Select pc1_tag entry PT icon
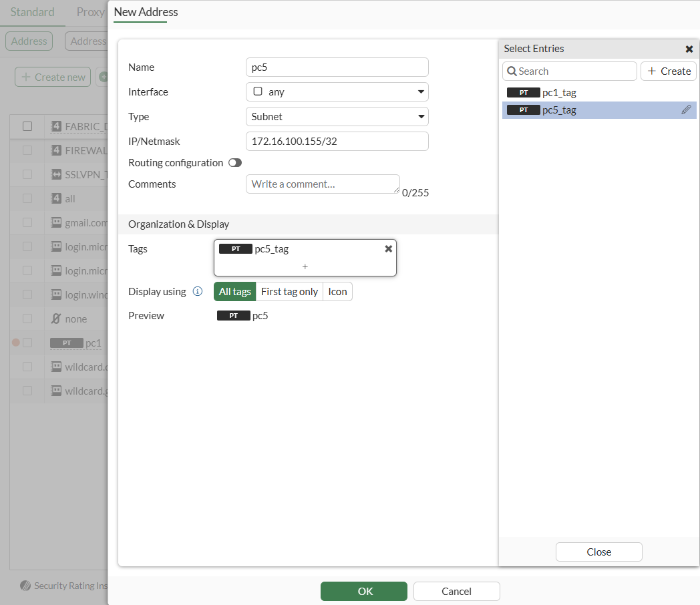Viewport: 700px width, 605px height. [x=523, y=92]
